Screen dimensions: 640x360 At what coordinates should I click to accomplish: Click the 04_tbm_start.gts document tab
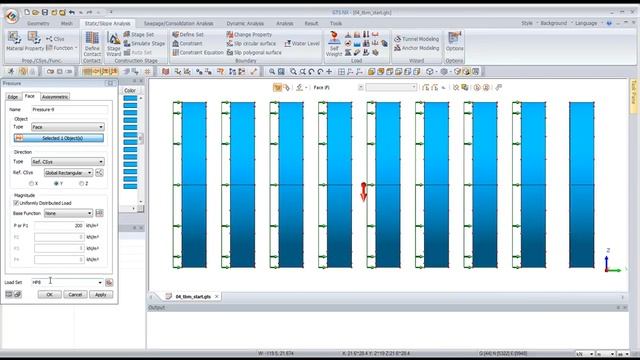click(193, 297)
